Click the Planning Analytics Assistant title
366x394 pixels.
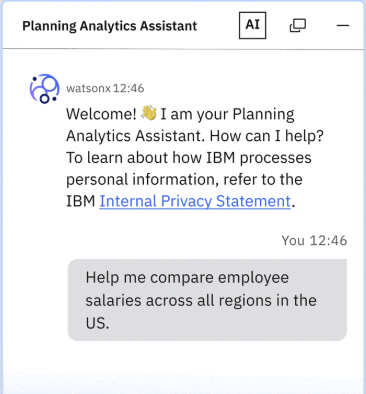110,26
